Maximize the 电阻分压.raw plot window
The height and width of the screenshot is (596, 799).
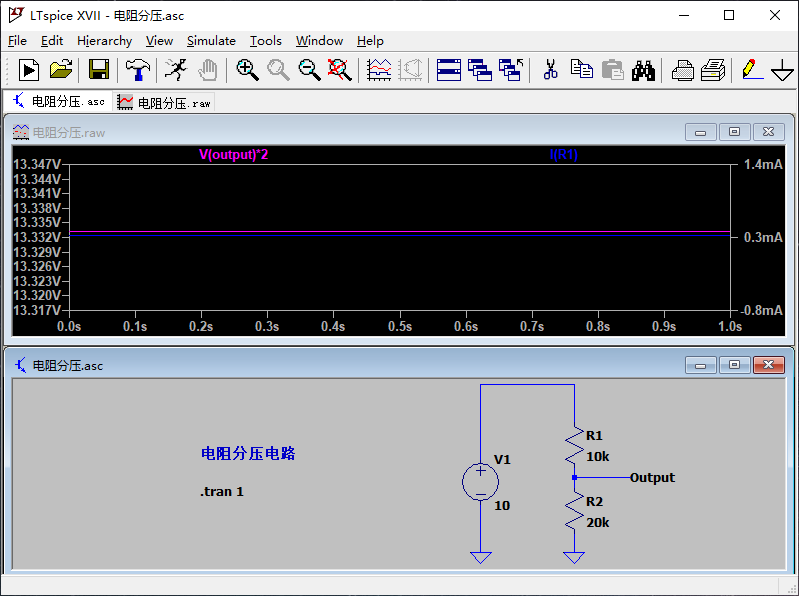point(734,132)
